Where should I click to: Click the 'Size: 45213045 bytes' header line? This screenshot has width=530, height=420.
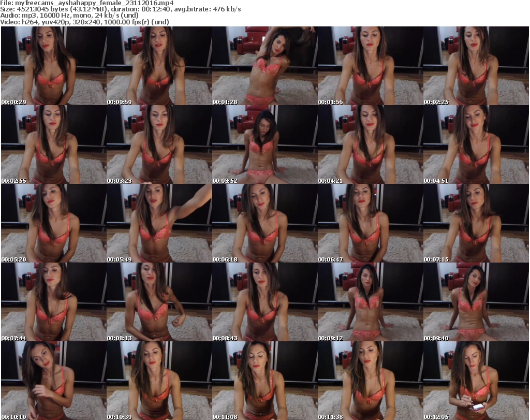[x=120, y=9]
